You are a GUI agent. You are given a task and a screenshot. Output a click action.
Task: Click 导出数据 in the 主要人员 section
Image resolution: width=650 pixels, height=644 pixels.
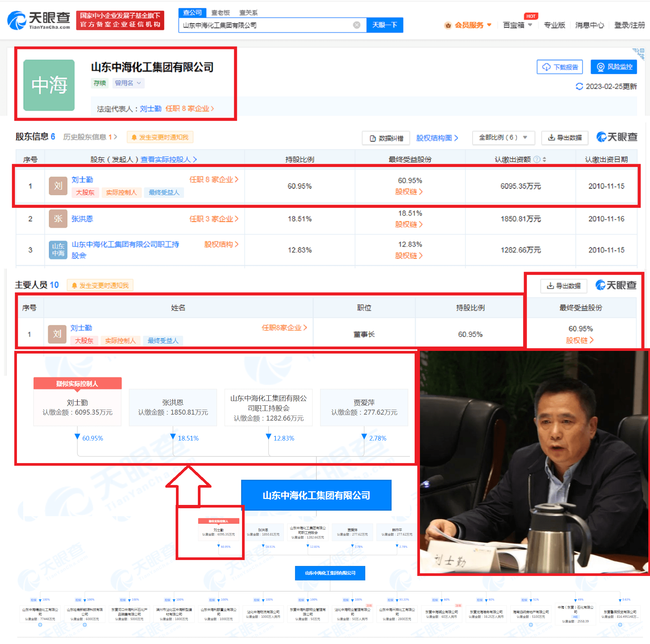point(564,286)
